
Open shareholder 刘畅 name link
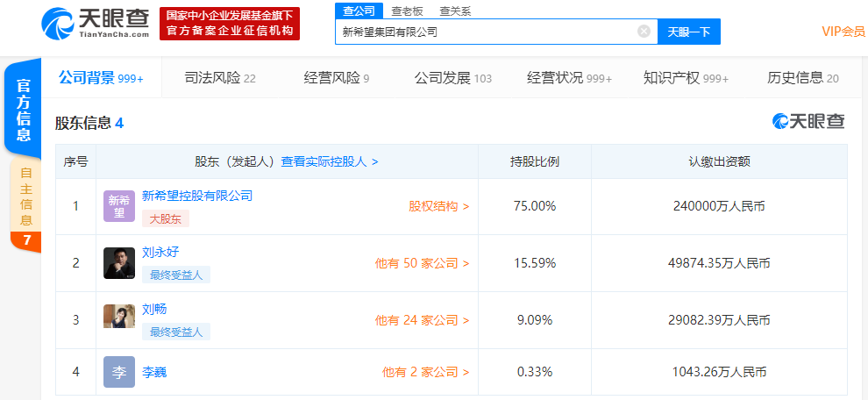coord(154,309)
